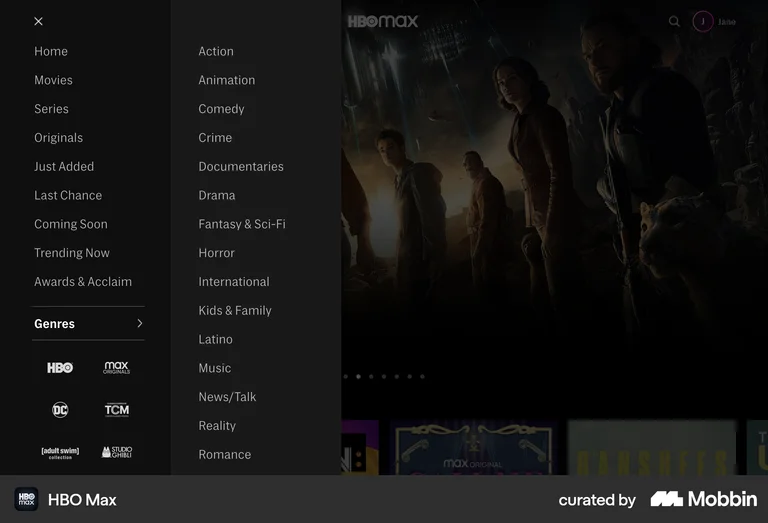Browse the Documentaries genre
Viewport: 768px width, 523px height.
point(241,166)
